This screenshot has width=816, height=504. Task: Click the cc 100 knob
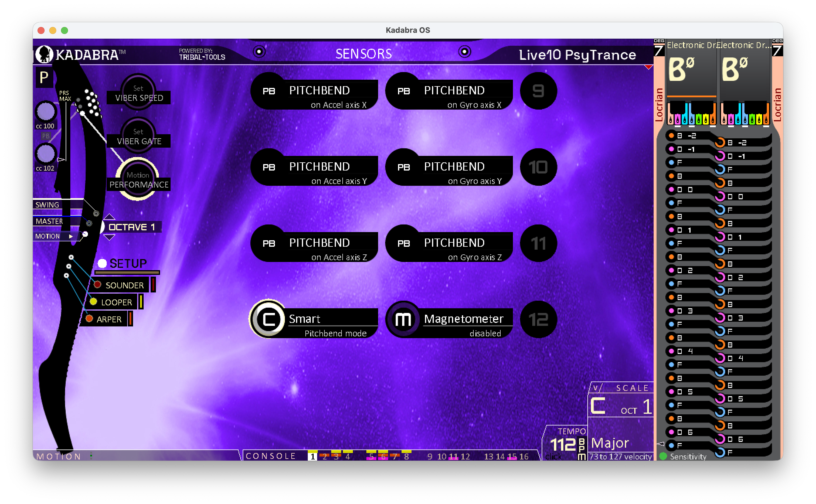(46, 111)
